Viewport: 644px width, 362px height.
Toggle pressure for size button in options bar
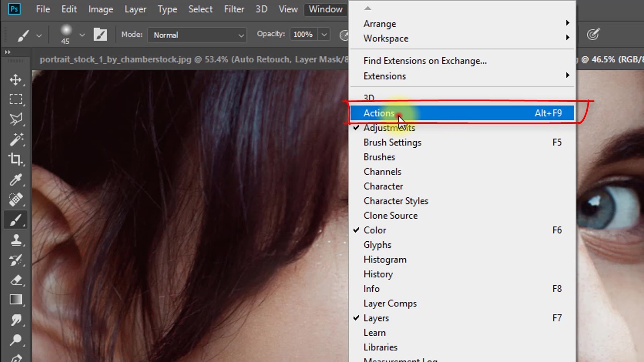[x=593, y=35]
